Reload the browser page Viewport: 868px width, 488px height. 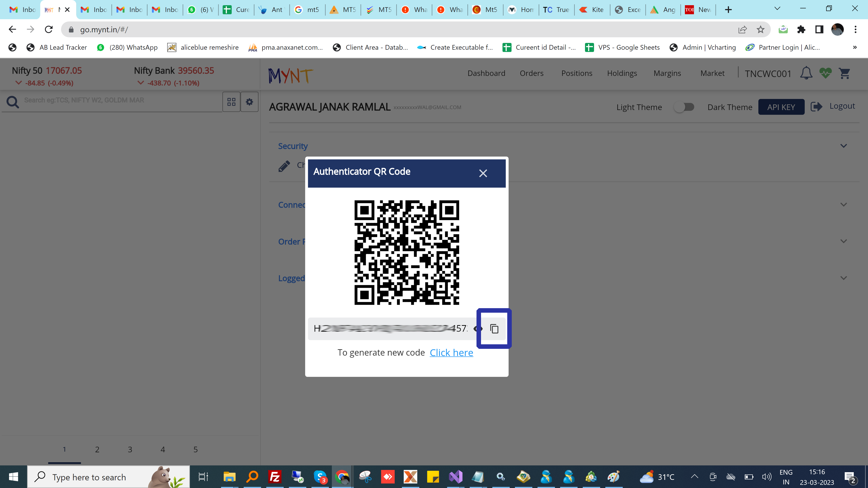tap(49, 30)
